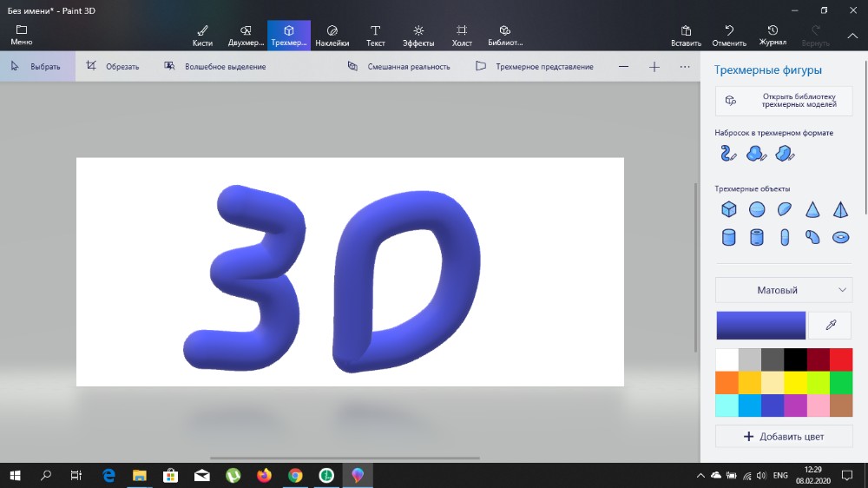The height and width of the screenshot is (488, 868).
Task: Open the ENG language indicator
Action: pos(780,475)
